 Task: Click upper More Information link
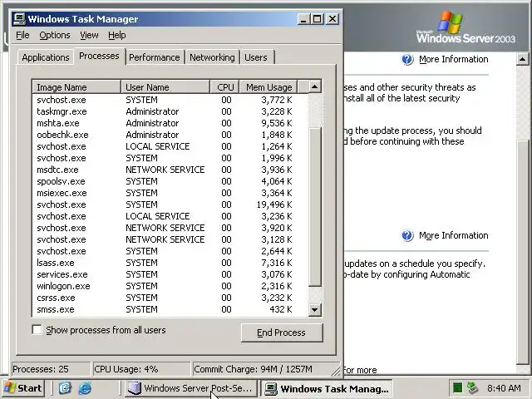[453, 59]
